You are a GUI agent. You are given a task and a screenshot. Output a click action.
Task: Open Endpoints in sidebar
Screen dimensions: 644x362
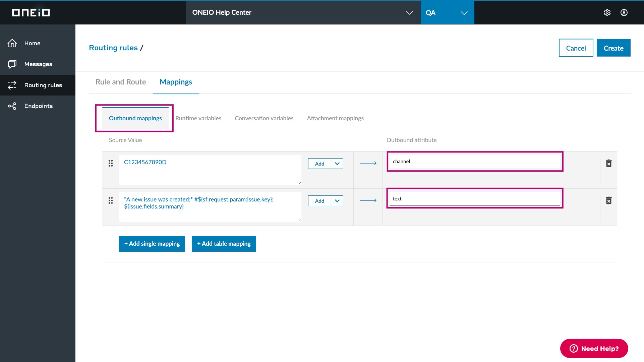point(38,106)
